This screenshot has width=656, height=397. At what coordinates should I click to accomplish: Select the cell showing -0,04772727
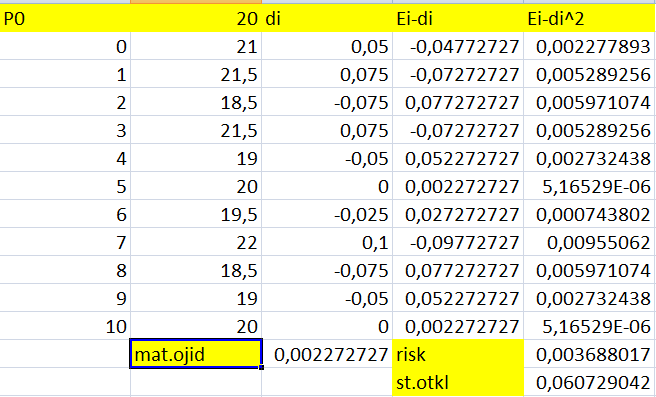click(x=458, y=46)
